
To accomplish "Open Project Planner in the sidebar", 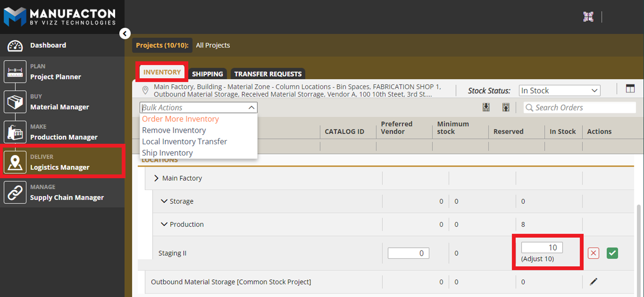I will [x=62, y=72].
